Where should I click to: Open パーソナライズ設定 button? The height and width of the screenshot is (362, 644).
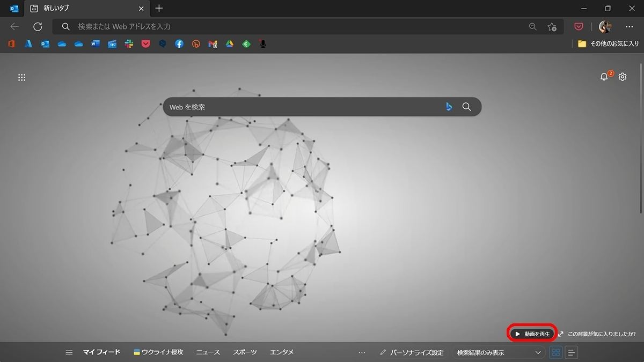click(412, 352)
